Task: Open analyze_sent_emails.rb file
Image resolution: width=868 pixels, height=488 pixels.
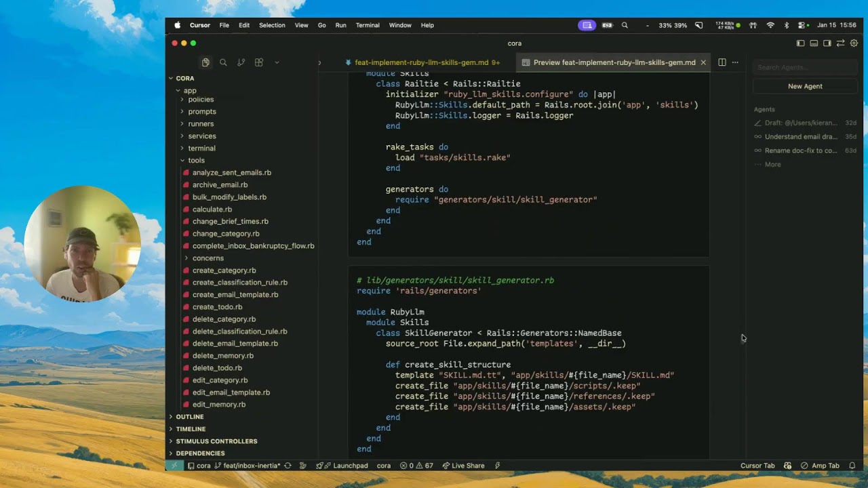Action: tap(231, 173)
